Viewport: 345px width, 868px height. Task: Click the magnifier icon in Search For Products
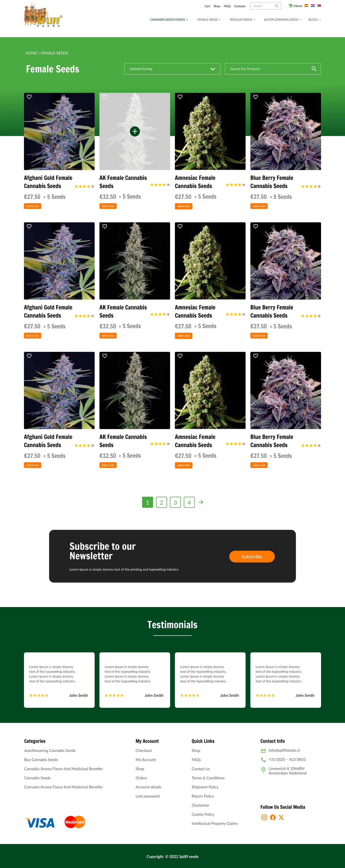click(314, 69)
